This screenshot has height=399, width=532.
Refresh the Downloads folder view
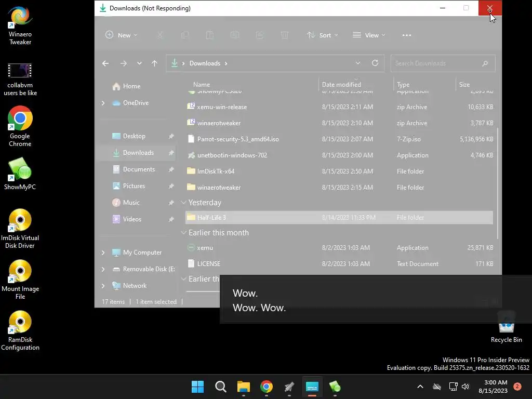[375, 63]
